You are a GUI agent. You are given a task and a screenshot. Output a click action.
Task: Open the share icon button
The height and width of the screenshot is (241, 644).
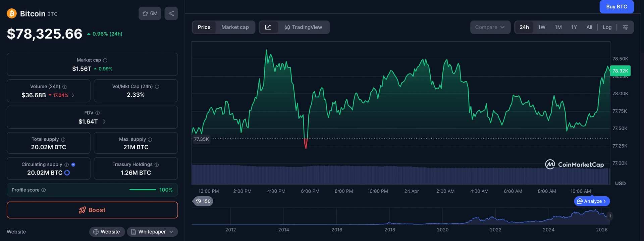point(171,13)
